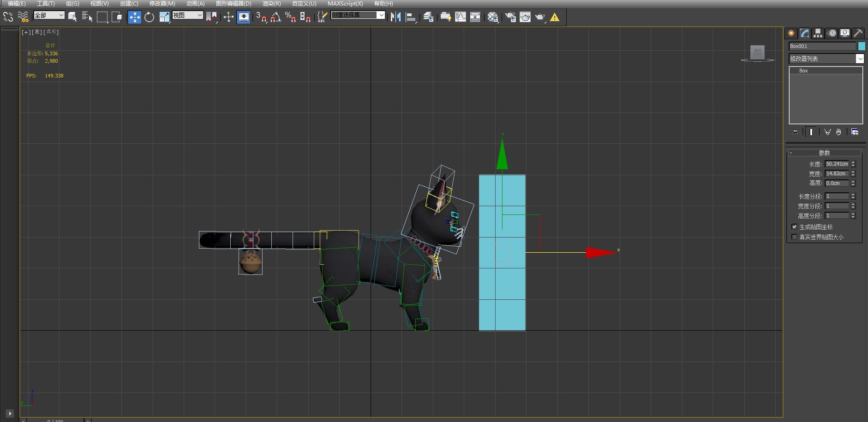Uncheck the 生成贴图坐标 checkbox
Image resolution: width=868 pixels, height=422 pixels.
point(794,227)
